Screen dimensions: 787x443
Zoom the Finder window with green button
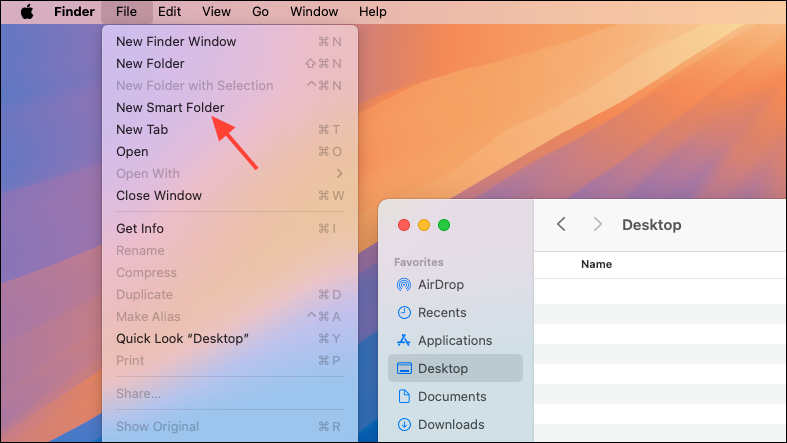tap(444, 225)
